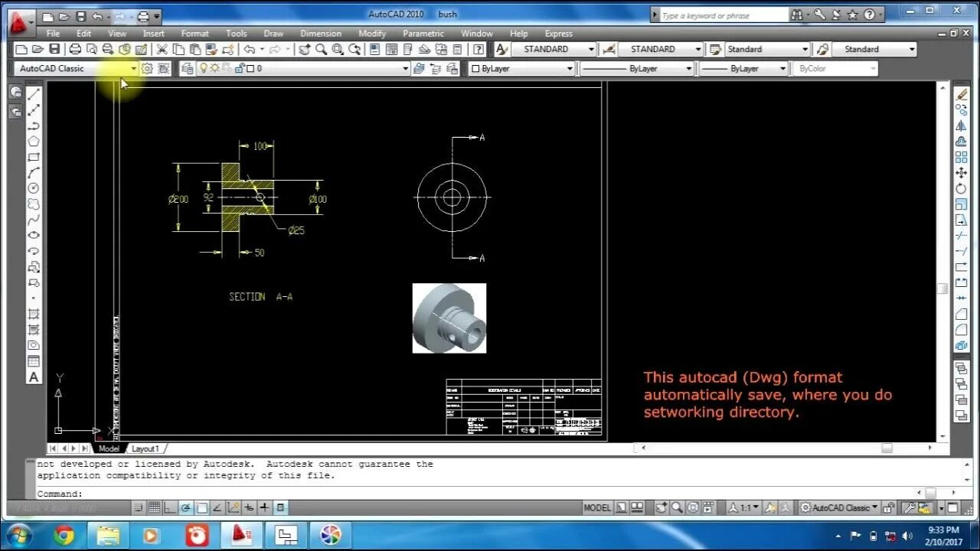Image resolution: width=980 pixels, height=551 pixels.
Task: Click the Pan realtime hand icon
Action: tap(305, 49)
